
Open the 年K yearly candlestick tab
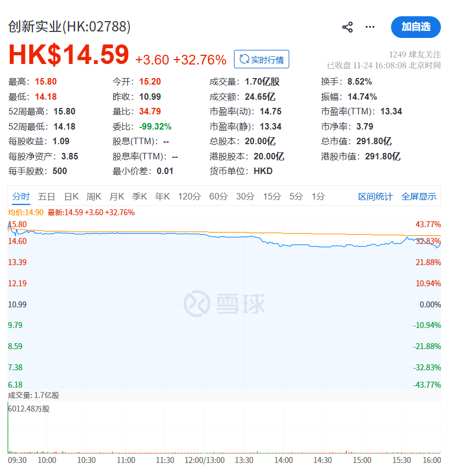(x=162, y=196)
